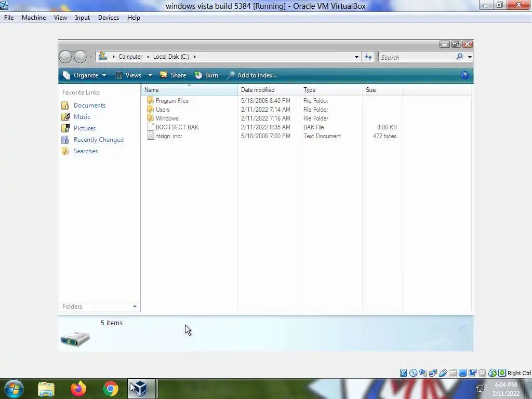Click VirtualBox optical drive indicator
This screenshot has height=399, width=532.
(413, 373)
